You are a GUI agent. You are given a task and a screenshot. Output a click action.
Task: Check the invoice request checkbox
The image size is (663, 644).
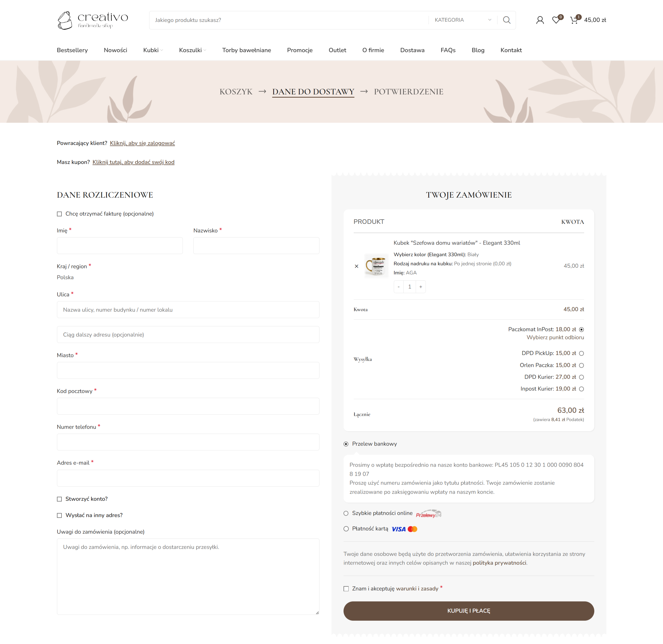coord(60,214)
